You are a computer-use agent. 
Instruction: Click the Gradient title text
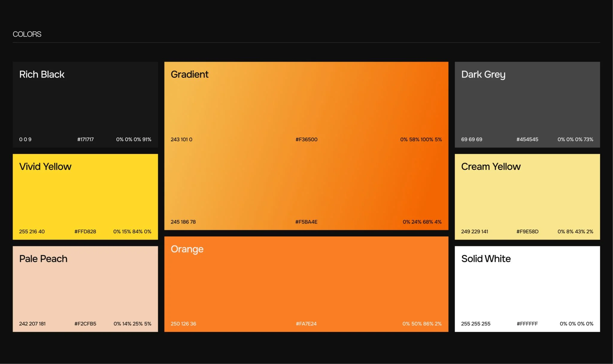[189, 74]
